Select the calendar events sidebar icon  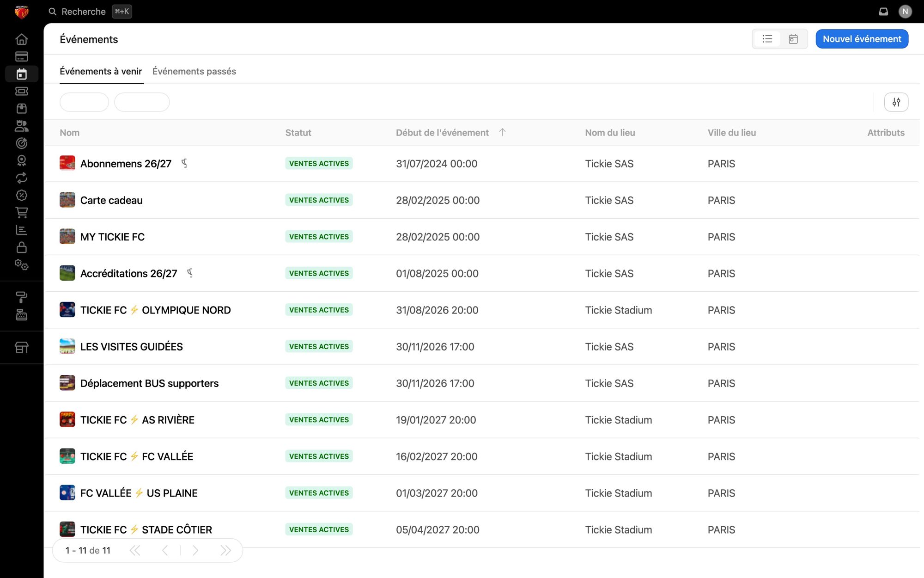click(21, 74)
